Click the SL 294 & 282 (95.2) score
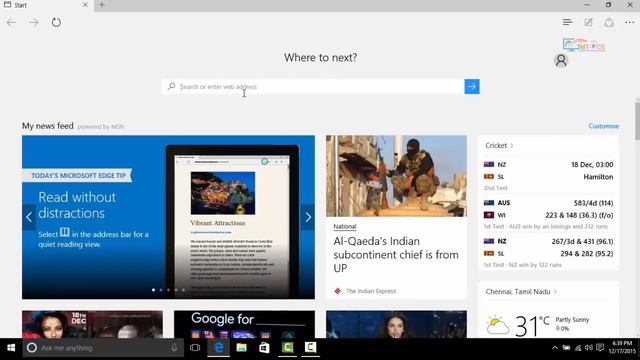 [587, 253]
